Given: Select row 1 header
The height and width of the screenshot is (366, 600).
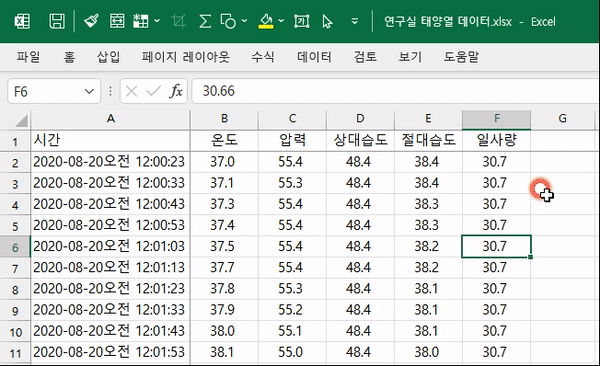Looking at the screenshot, I should (15, 141).
